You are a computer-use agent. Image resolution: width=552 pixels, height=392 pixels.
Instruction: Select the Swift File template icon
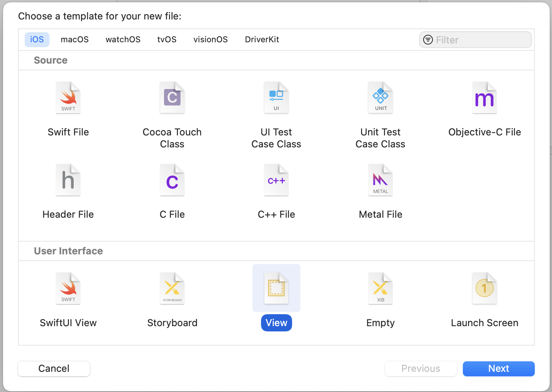[x=68, y=98]
